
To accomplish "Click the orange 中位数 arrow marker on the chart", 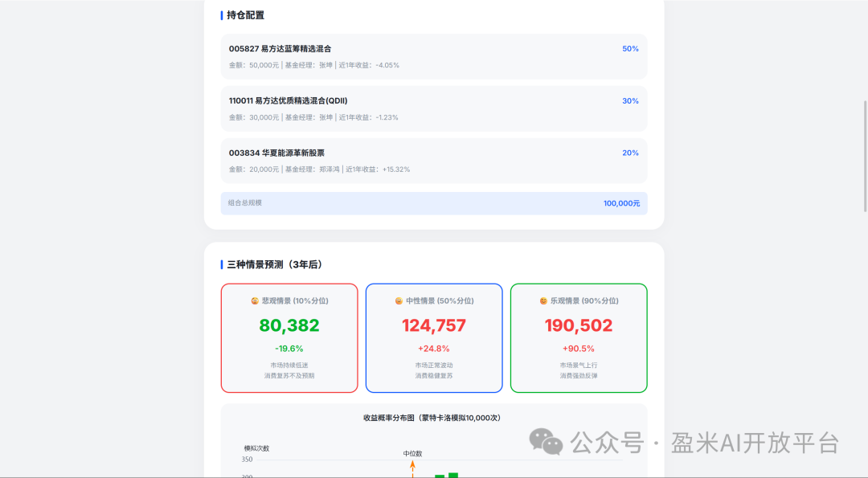I will click(x=412, y=470).
